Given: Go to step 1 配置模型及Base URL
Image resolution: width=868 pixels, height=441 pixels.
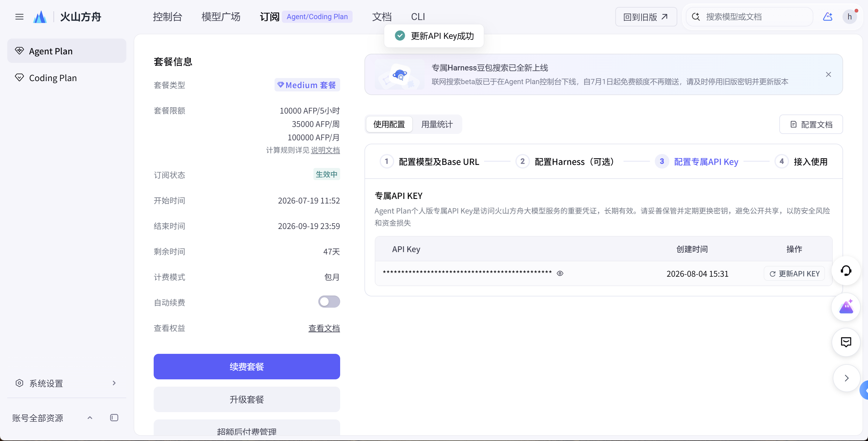Looking at the screenshot, I should coord(429,162).
